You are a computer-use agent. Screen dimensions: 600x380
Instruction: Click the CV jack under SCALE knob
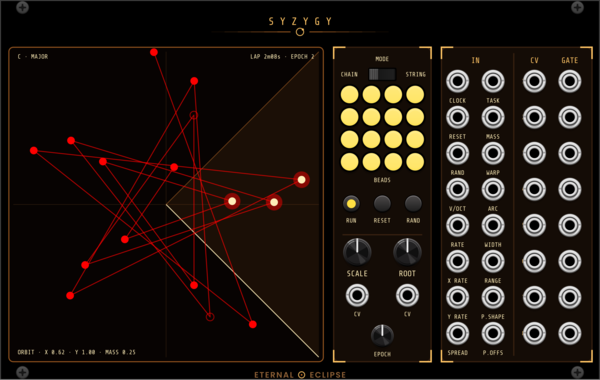(x=357, y=295)
